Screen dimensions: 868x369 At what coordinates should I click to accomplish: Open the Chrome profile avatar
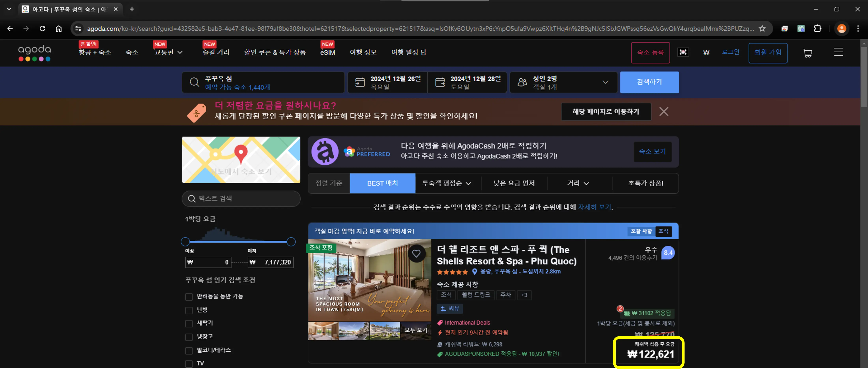pyautogui.click(x=841, y=29)
